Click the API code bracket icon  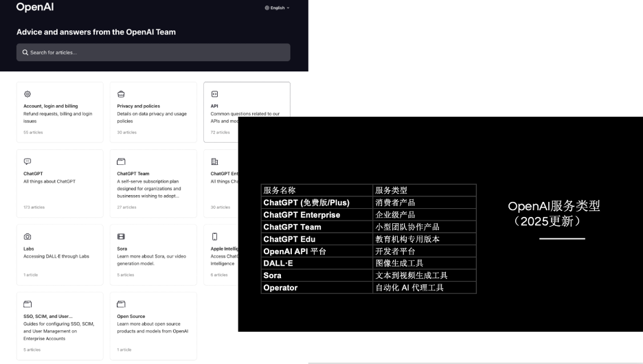click(x=214, y=94)
